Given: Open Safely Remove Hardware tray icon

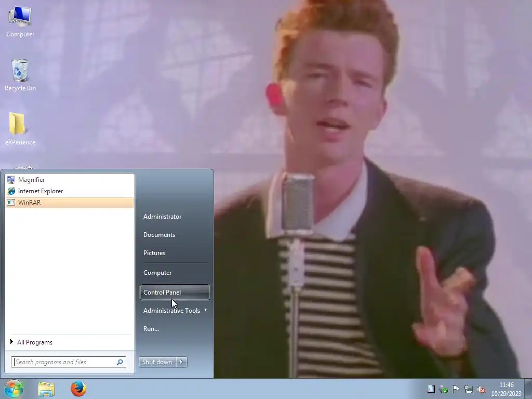Looking at the screenshot, I should point(444,389).
